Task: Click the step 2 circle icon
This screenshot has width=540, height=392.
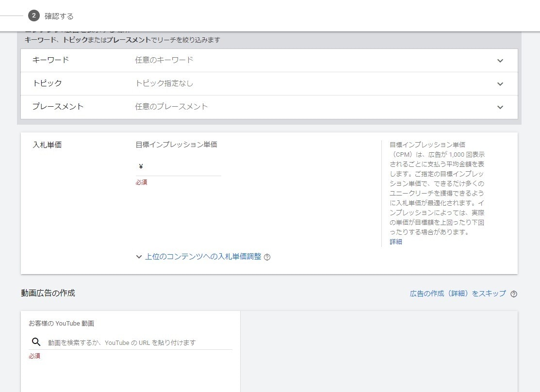Action: coord(34,16)
